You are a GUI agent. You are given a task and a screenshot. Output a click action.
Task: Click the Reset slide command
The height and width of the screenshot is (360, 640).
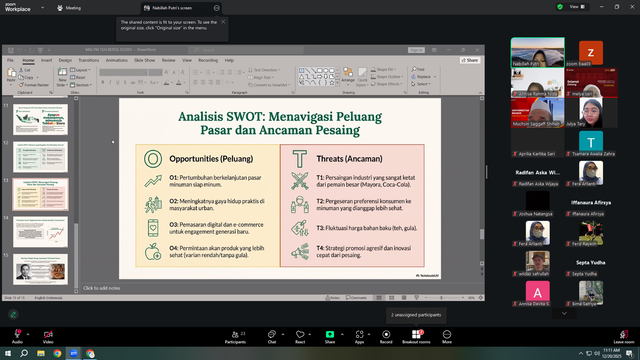click(x=78, y=77)
